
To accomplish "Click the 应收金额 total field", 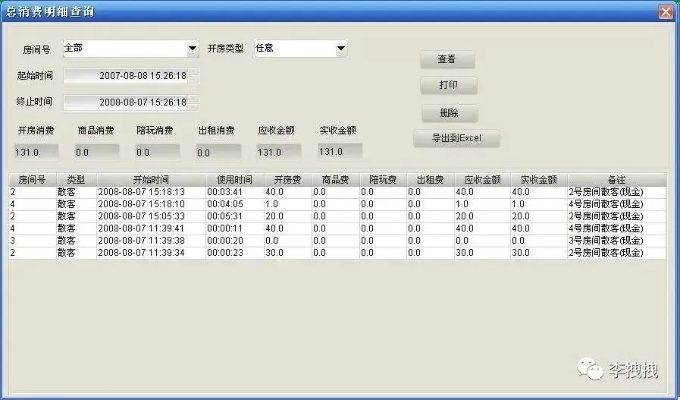I will [279, 152].
